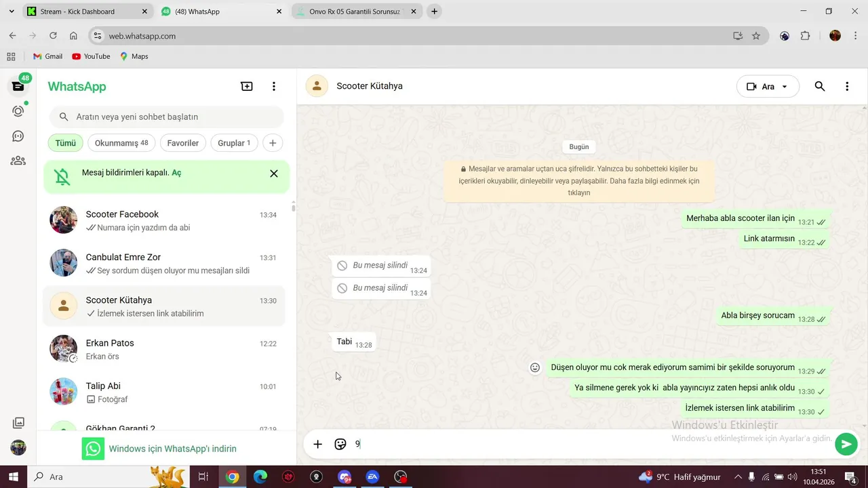868x488 pixels.
Task: Open Gmail bookmark
Action: (47, 56)
